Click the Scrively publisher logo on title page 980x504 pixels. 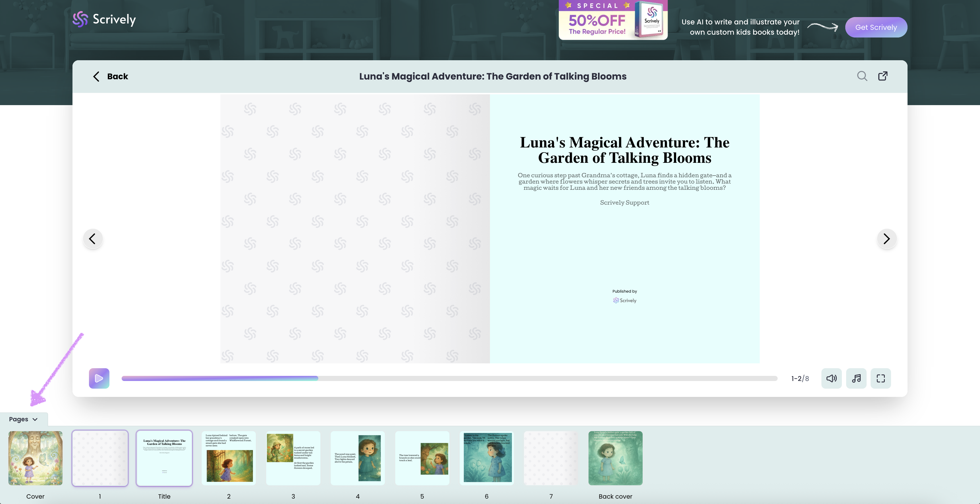tap(624, 301)
